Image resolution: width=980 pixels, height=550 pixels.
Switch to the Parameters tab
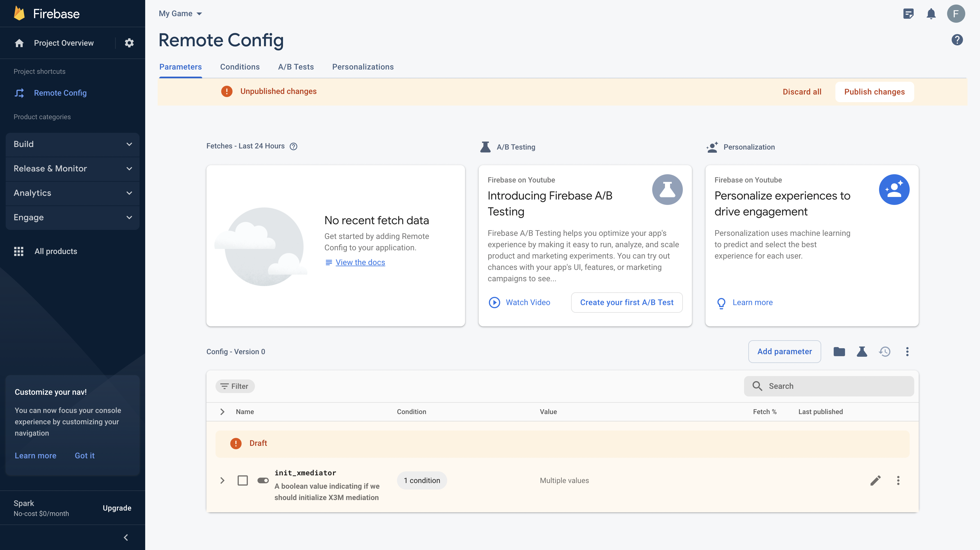(180, 67)
